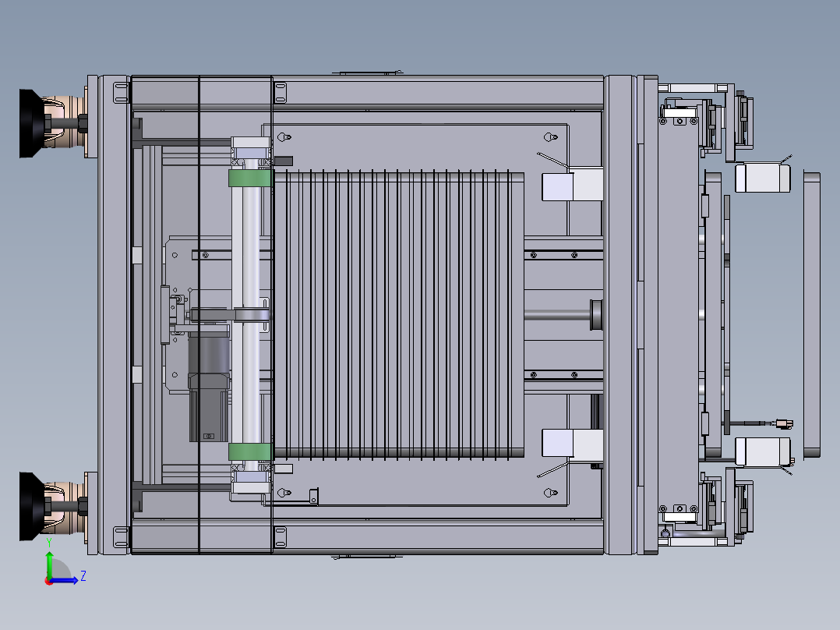Select the lower right white stepper motor block
The height and width of the screenshot is (630, 840).
762,451
